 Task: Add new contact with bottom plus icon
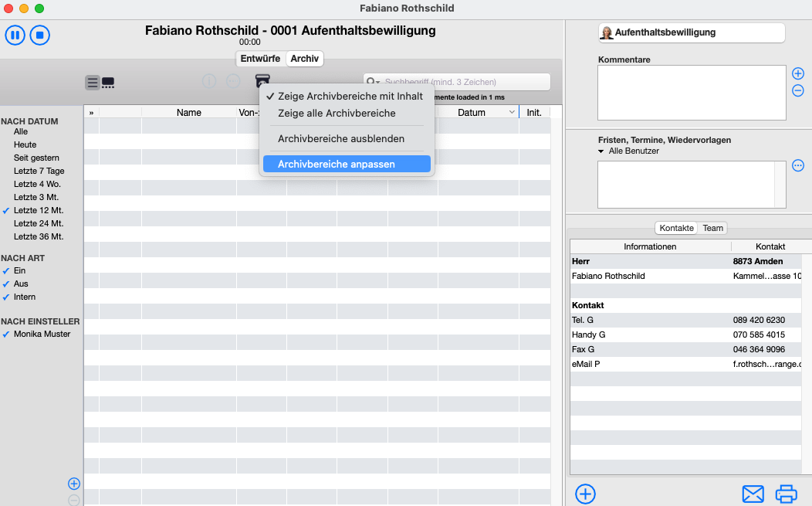tap(586, 494)
